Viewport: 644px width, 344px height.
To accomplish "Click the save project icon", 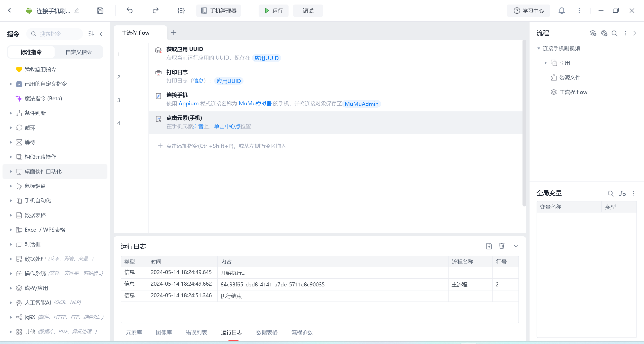I will pyautogui.click(x=100, y=11).
